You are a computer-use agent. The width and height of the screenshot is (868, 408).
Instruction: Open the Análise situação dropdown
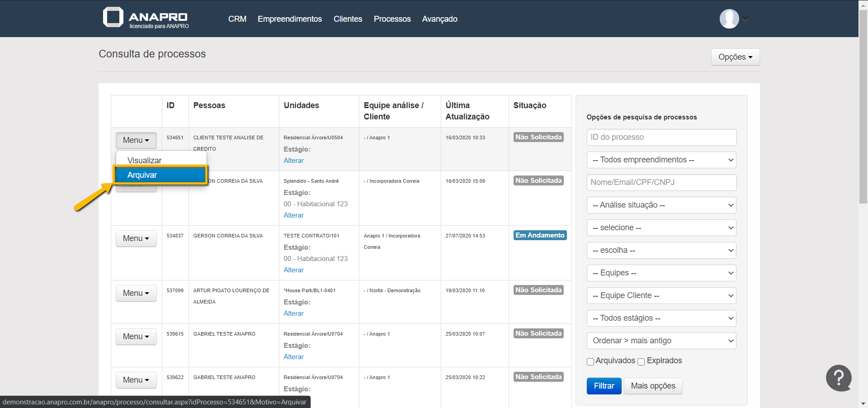point(661,205)
